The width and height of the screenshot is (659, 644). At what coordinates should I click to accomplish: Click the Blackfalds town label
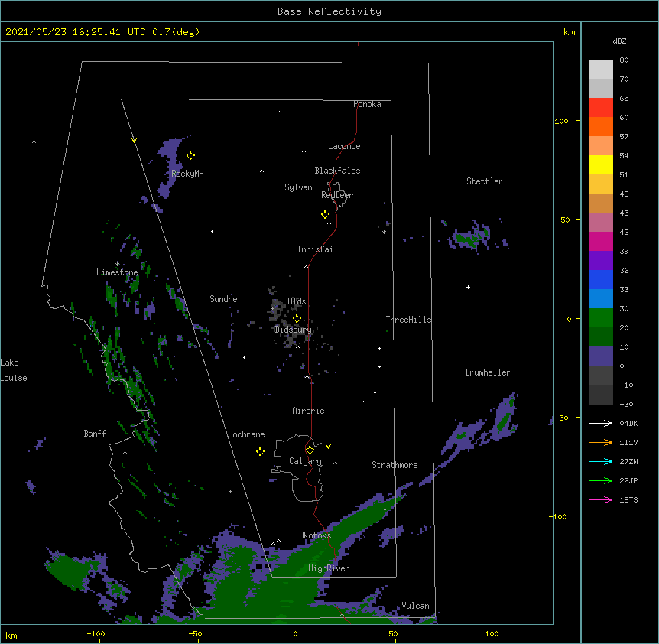tap(337, 171)
